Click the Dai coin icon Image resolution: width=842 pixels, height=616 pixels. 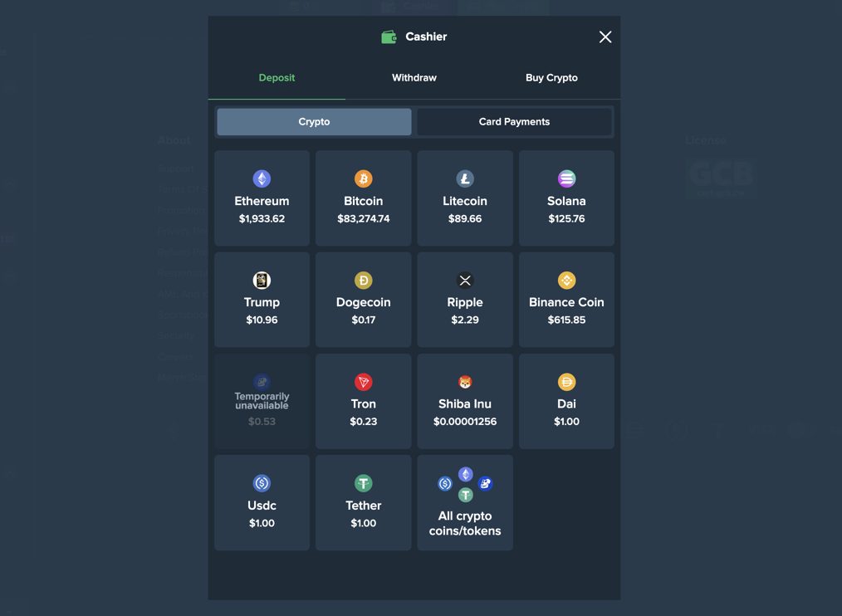(x=566, y=382)
